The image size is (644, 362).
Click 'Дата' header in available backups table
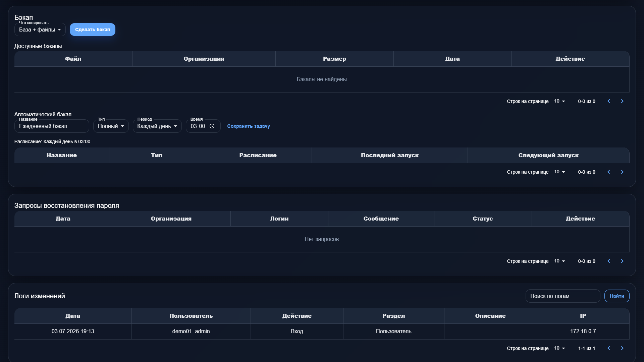pos(452,59)
